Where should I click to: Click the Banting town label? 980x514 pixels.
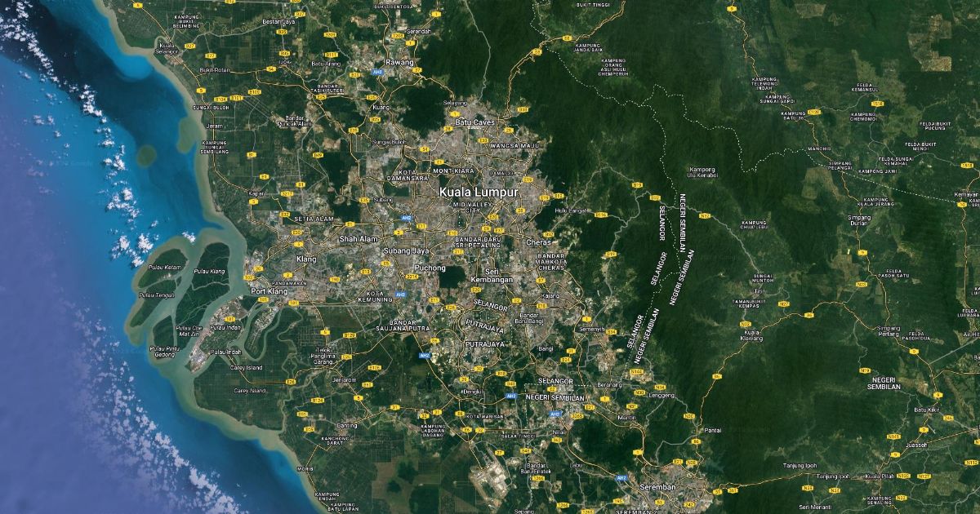[x=346, y=425]
